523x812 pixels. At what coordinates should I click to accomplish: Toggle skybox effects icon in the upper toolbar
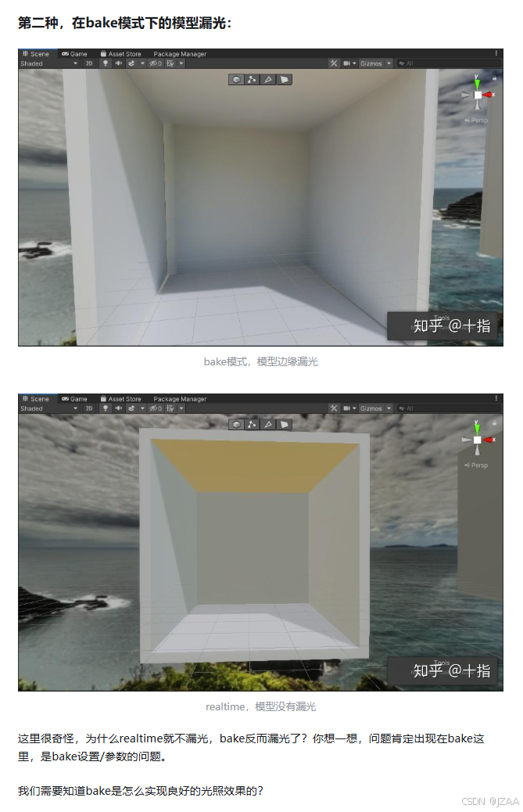pyautogui.click(x=132, y=63)
